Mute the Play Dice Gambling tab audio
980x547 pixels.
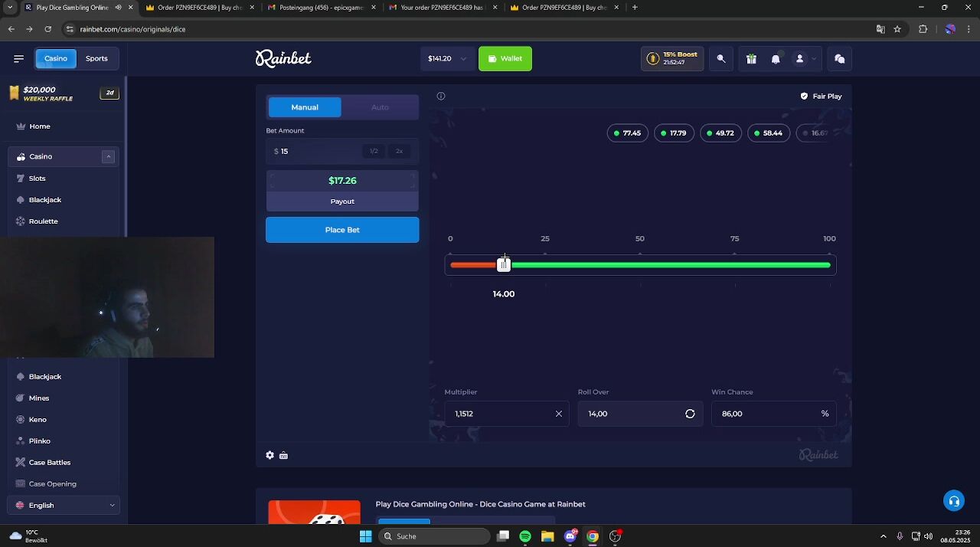click(118, 8)
